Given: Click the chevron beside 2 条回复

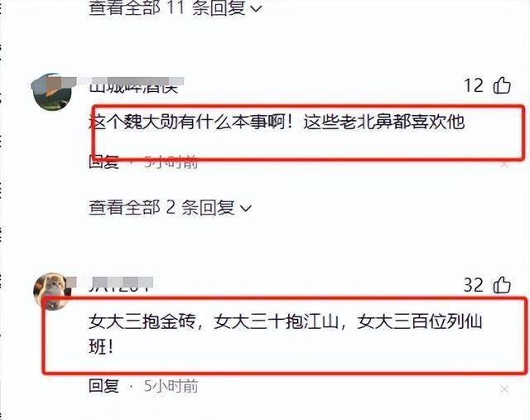Looking at the screenshot, I should click(x=246, y=208).
